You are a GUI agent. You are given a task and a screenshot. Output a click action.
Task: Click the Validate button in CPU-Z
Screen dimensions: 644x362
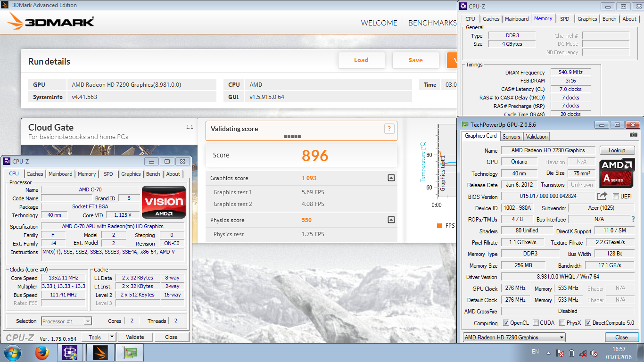[x=135, y=337]
